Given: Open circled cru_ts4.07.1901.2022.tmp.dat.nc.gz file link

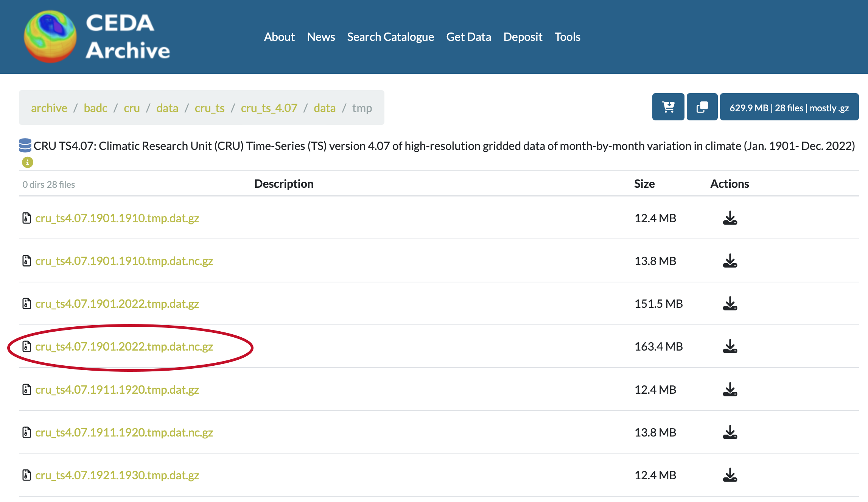Looking at the screenshot, I should point(124,346).
